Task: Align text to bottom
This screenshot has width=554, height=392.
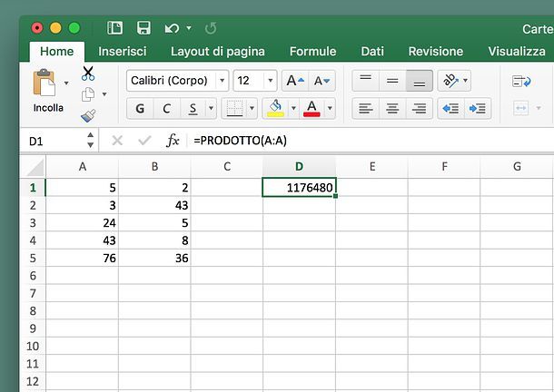Action: click(419, 81)
